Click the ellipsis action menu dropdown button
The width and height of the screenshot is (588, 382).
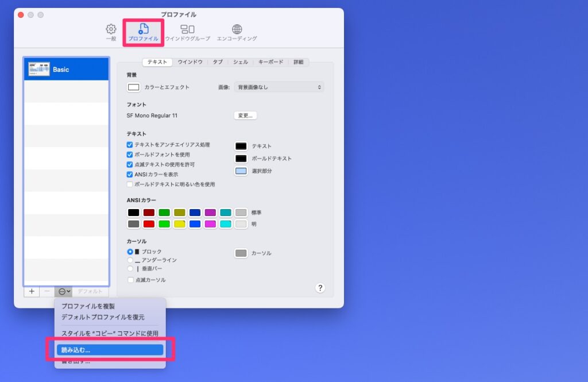[64, 291]
